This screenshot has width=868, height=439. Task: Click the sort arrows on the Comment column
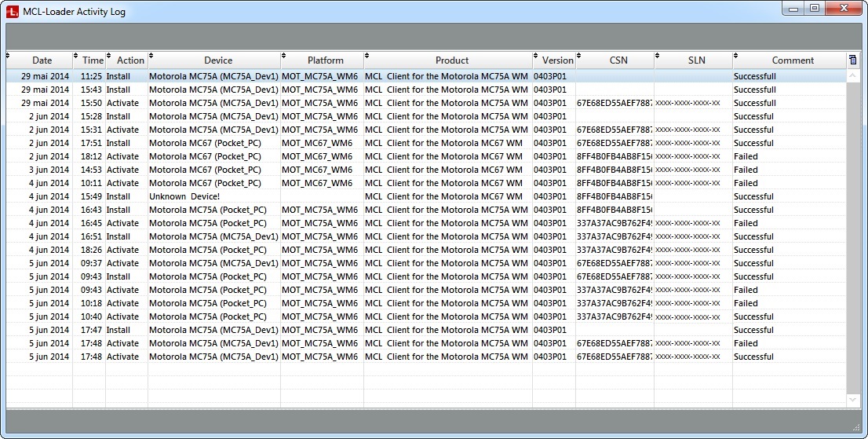point(736,56)
